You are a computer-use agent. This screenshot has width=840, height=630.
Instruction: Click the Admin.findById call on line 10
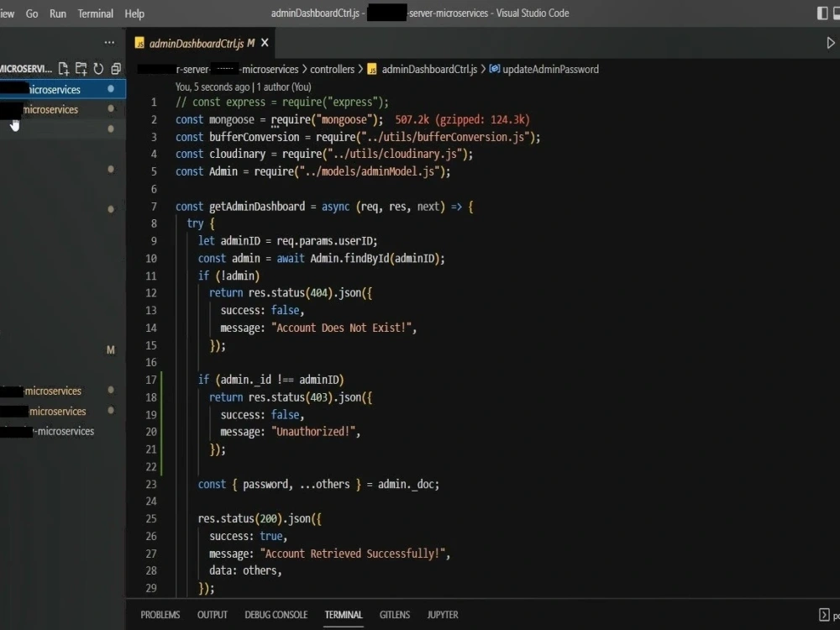pos(377,258)
